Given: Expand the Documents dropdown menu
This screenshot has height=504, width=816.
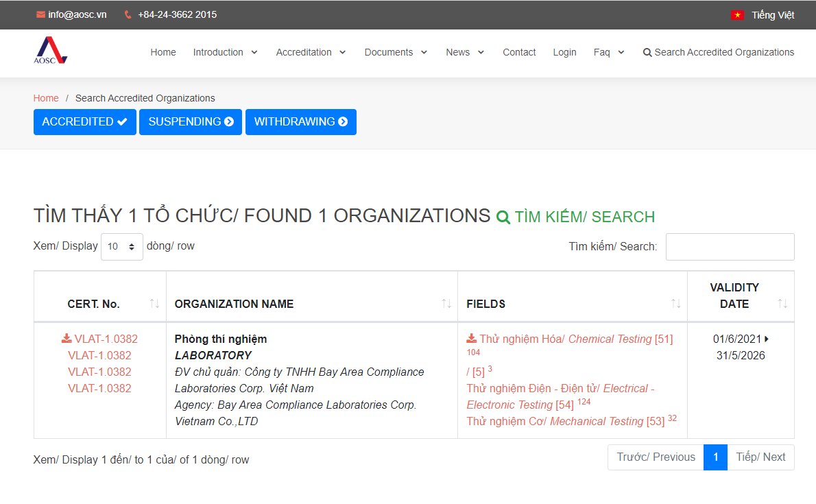Looking at the screenshot, I should 396,52.
